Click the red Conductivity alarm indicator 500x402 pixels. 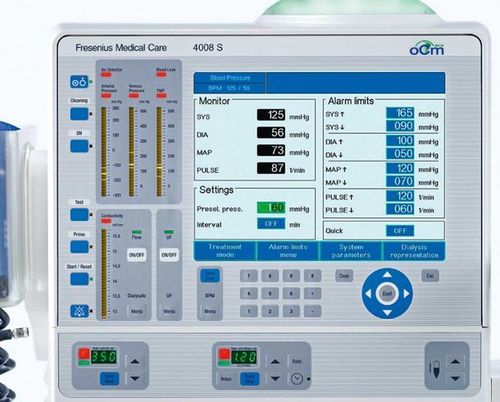(x=106, y=221)
